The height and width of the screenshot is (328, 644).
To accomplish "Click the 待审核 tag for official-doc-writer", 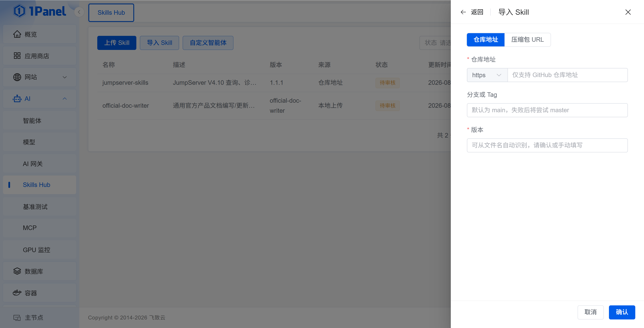I will point(388,106).
